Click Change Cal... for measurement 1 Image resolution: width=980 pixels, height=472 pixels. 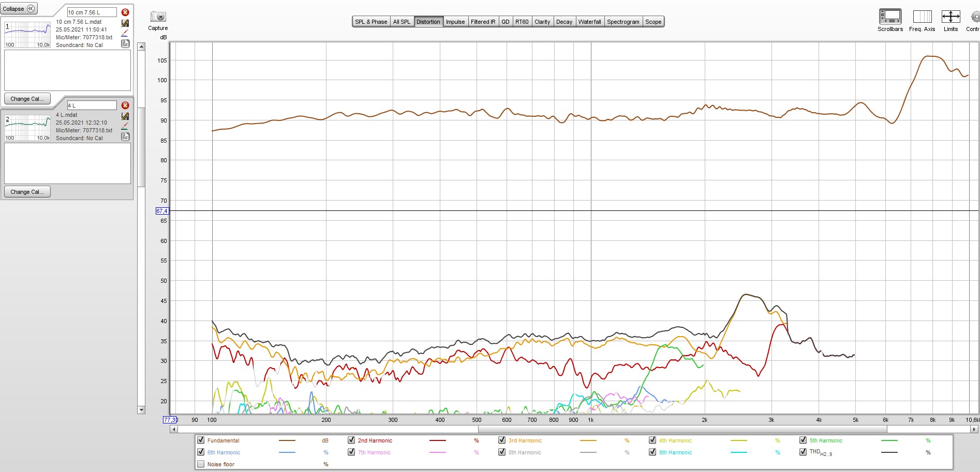[x=27, y=99]
